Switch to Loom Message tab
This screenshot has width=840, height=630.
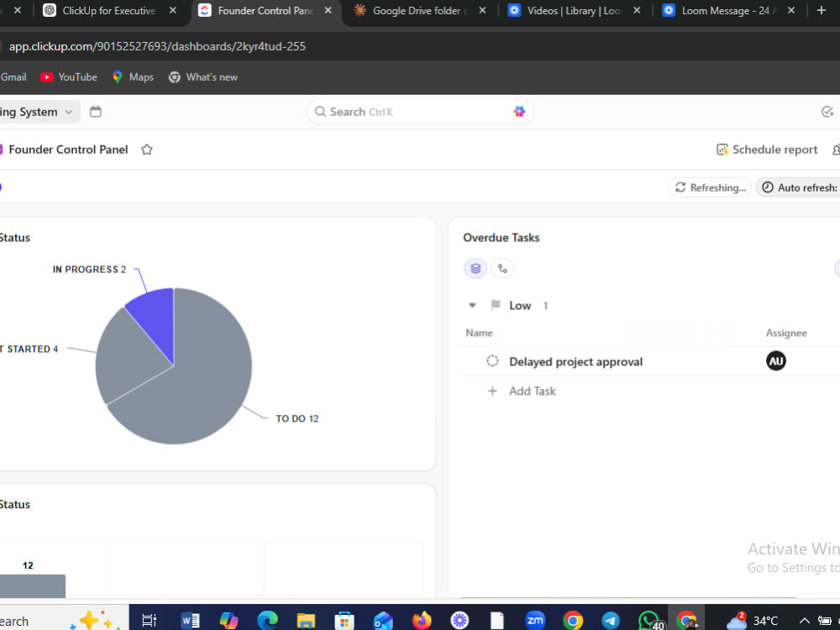click(x=729, y=11)
